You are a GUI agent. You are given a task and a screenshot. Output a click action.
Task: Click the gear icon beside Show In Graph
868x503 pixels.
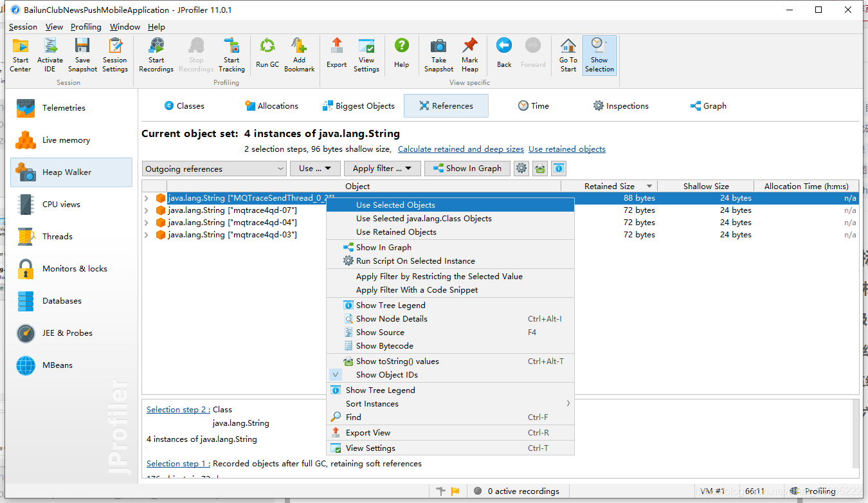click(521, 169)
